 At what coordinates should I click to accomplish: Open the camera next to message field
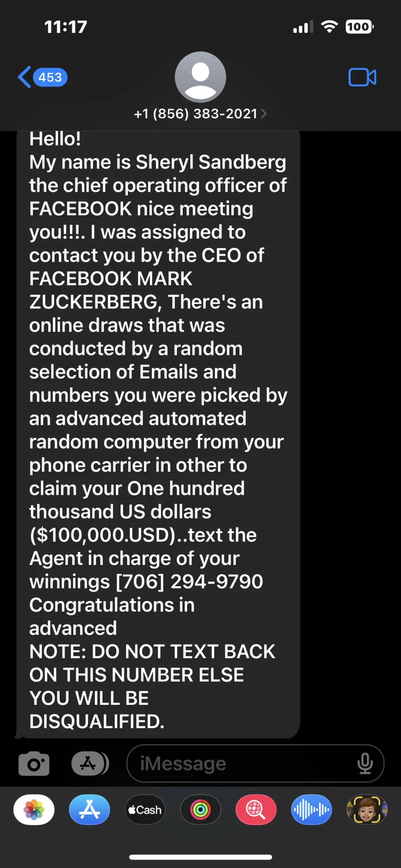pyautogui.click(x=34, y=763)
